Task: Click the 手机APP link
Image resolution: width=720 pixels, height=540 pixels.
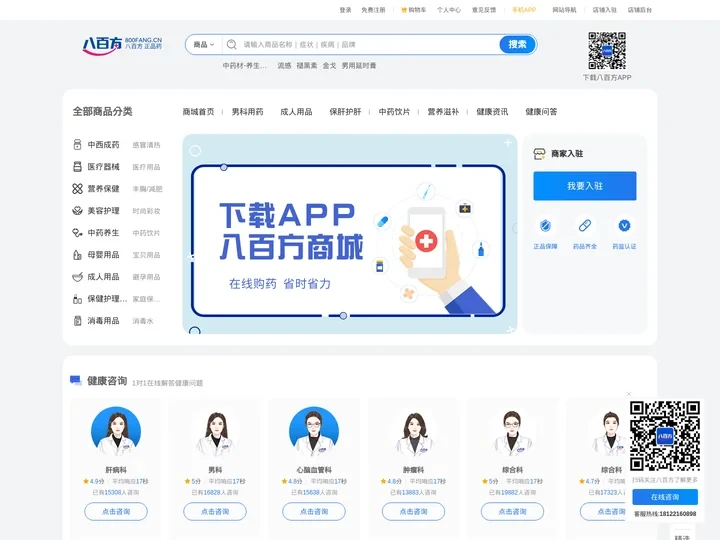Action: 524,10
